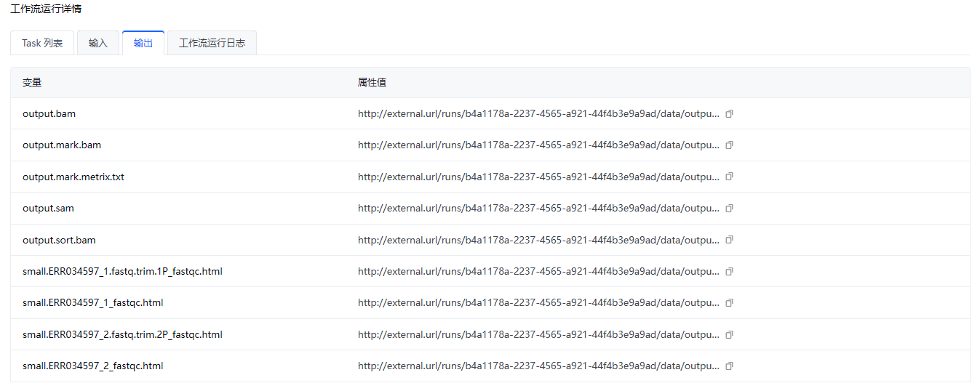The image size is (980, 391).
Task: Click the 工作流运行详情 page title
Action: tap(46, 9)
